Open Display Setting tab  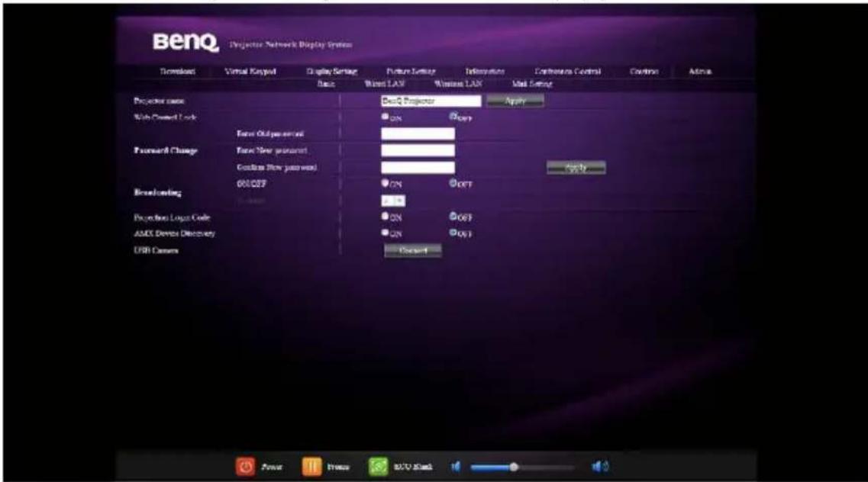tap(331, 71)
